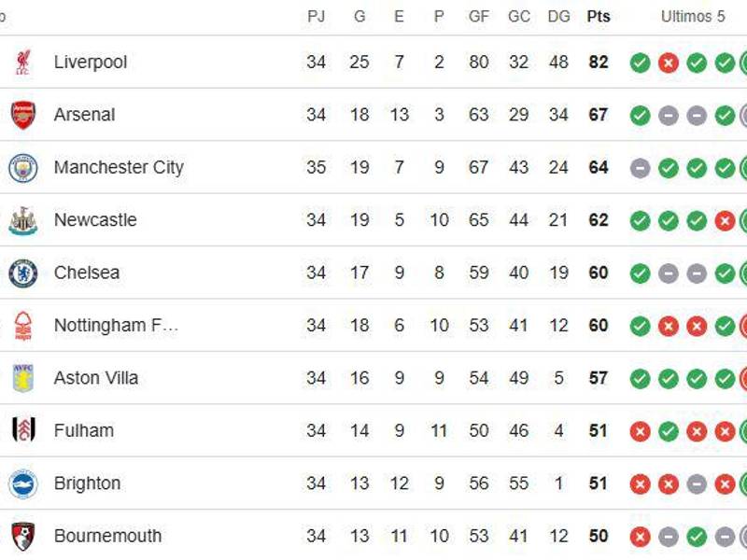Click the Aston Villa badge
747x560 pixels.
pos(23,378)
